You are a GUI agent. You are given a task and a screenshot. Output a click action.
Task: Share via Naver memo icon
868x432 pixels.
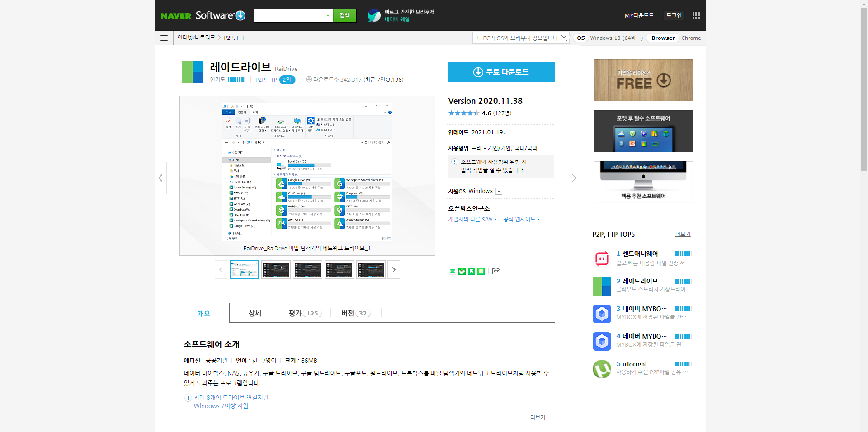481,271
